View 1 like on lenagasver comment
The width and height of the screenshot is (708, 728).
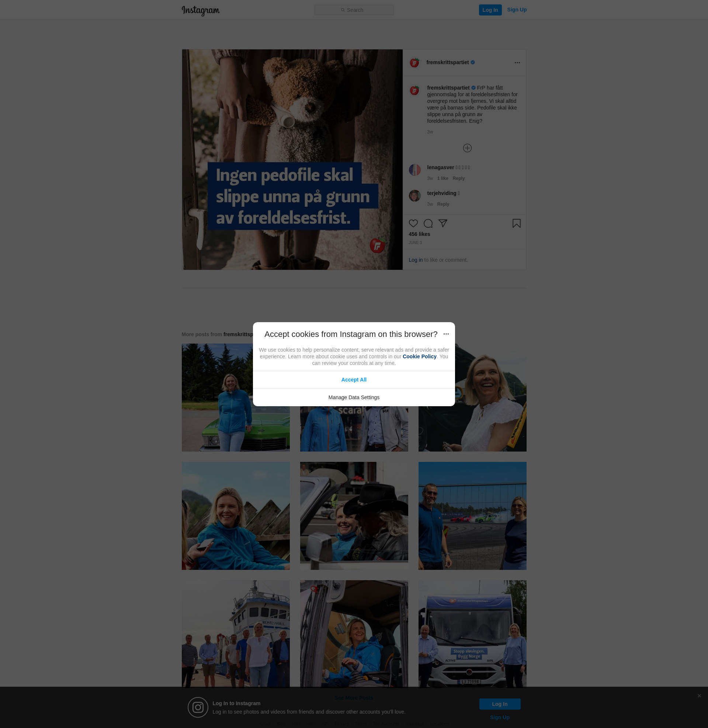(x=442, y=179)
